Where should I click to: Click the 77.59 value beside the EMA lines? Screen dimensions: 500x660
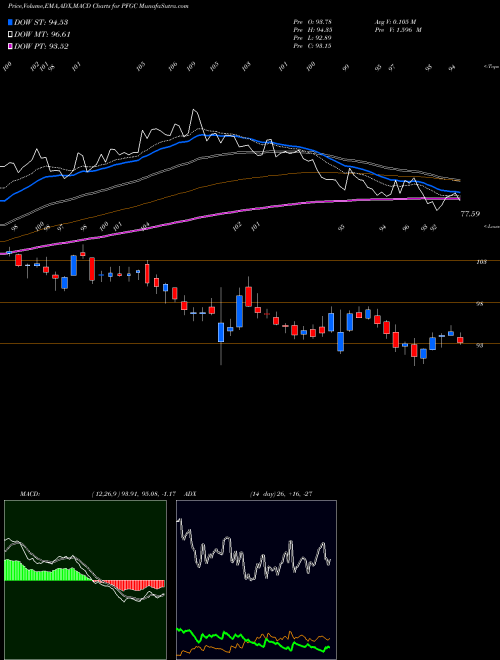tap(470, 214)
